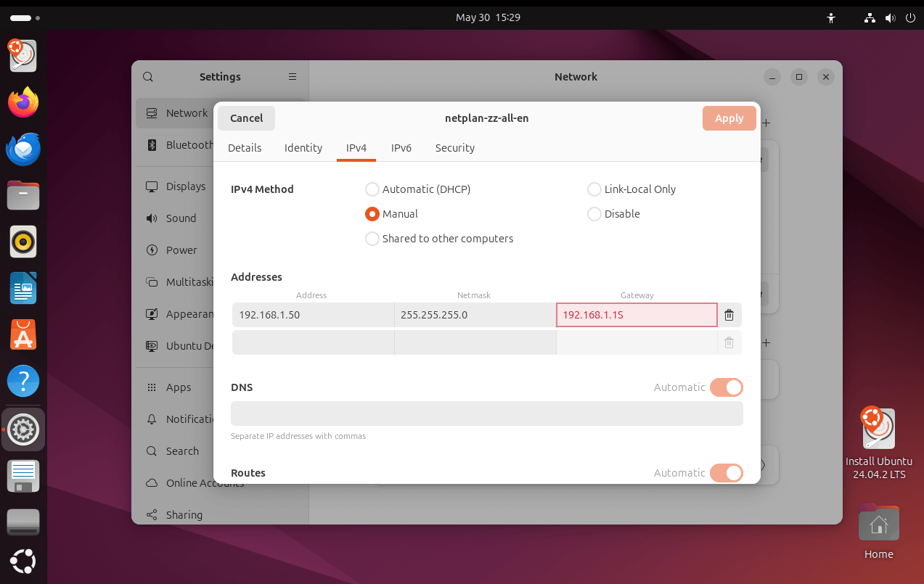Image resolution: width=924 pixels, height=584 pixels.
Task: Open Firefox from the dock
Action: 23,102
